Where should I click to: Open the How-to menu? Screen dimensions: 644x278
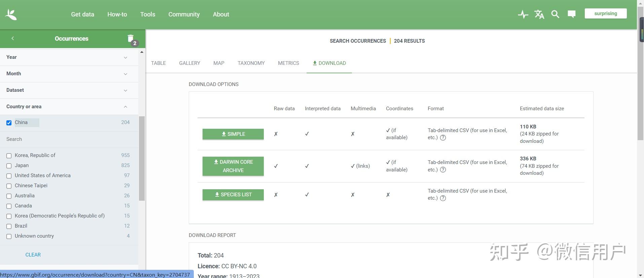(117, 14)
